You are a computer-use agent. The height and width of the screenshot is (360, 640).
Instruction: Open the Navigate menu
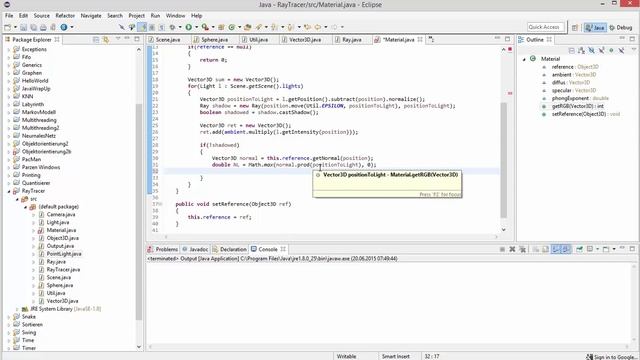[91, 16]
